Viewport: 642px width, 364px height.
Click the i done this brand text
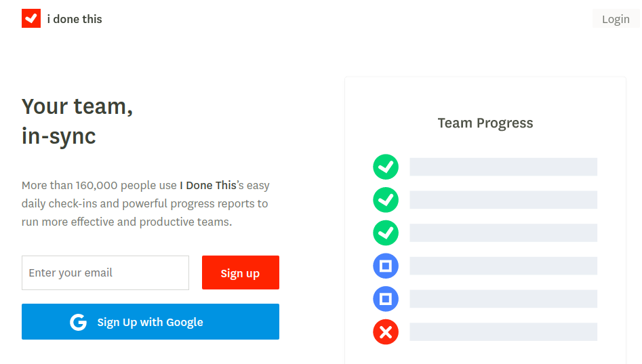coord(75,19)
